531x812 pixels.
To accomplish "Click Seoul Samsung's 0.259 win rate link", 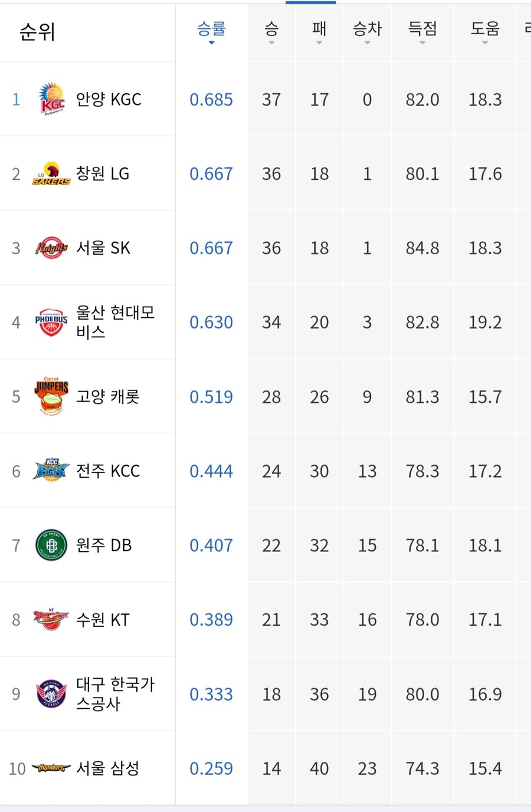I will point(211,768).
